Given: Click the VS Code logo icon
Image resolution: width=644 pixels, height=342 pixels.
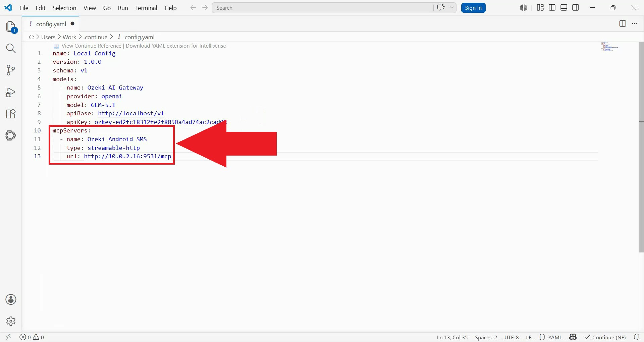Looking at the screenshot, I should (8, 8).
